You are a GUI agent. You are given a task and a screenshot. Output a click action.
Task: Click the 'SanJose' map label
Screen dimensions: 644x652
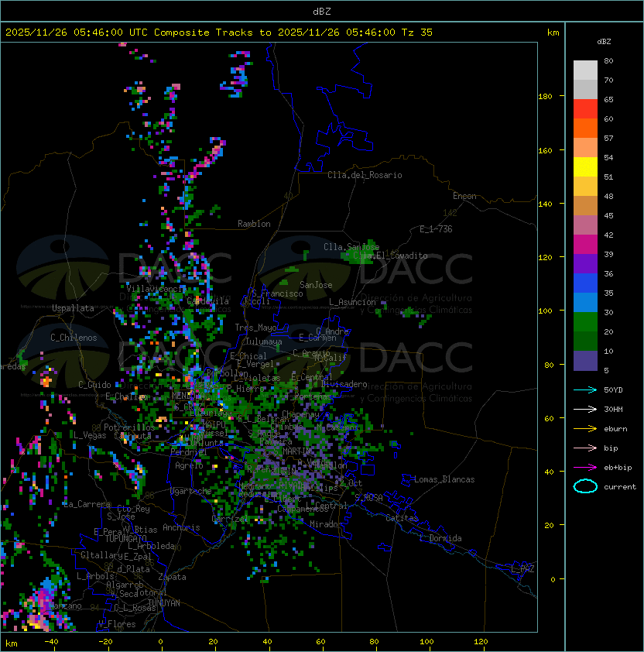coord(316,285)
